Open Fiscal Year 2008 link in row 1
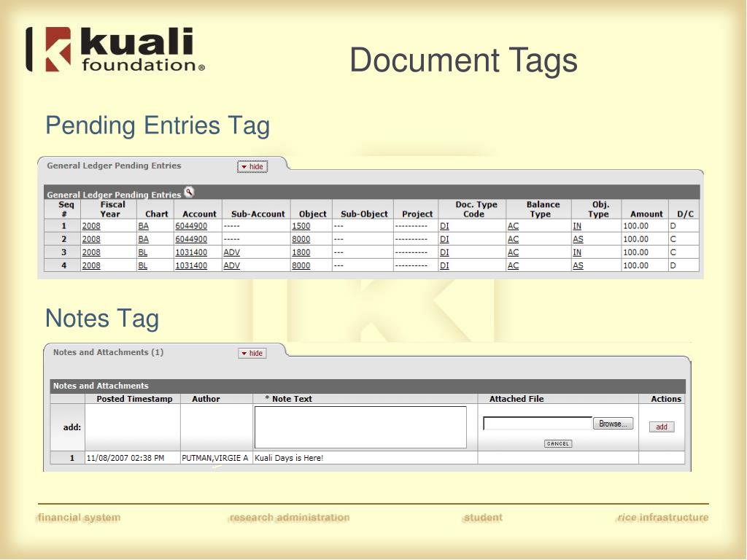The width and height of the screenshot is (747, 560). 91,226
